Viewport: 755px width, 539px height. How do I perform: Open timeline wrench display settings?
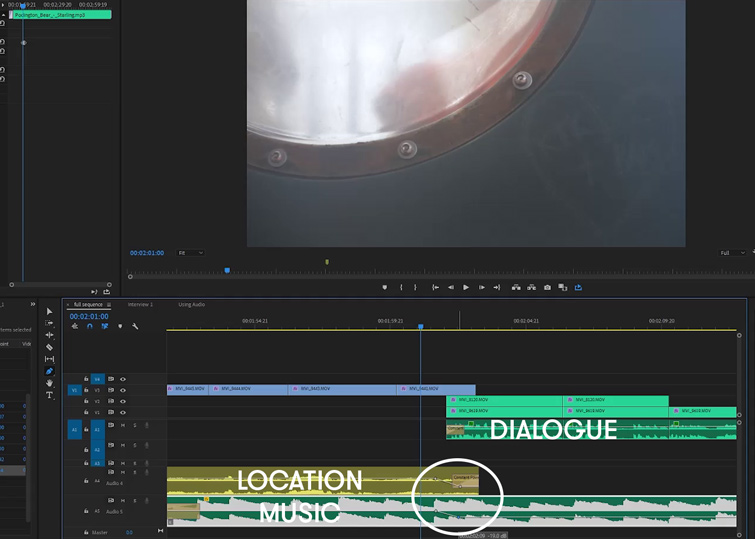(135, 326)
